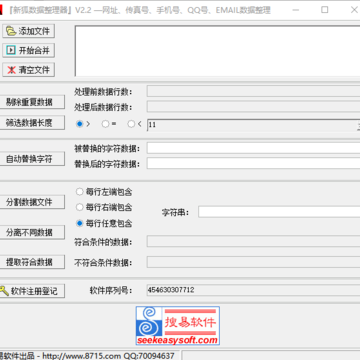Screen dimensions: 360x360
Task: Select 每行任意包含 radio option
Action: point(104,223)
